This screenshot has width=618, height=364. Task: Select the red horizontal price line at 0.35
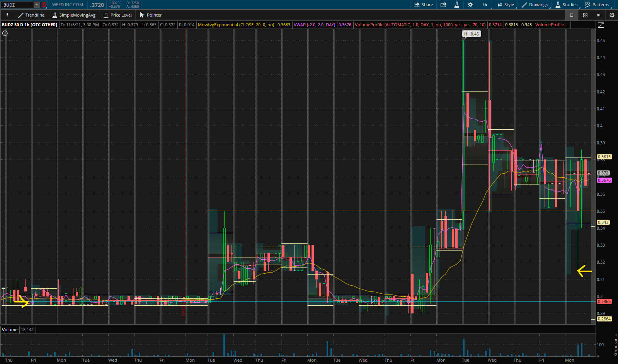tap(400, 210)
